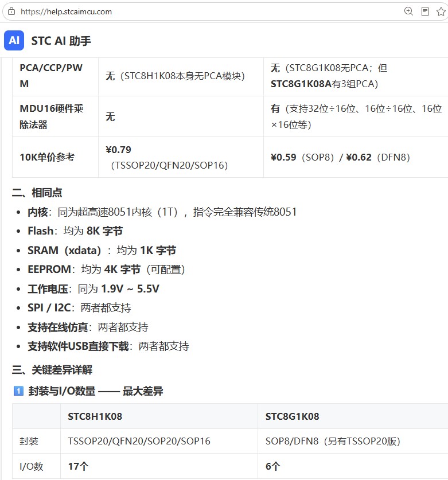
Task: Click the 工作电压 1.9V ~ 5.5V bullet
Action: [94, 288]
